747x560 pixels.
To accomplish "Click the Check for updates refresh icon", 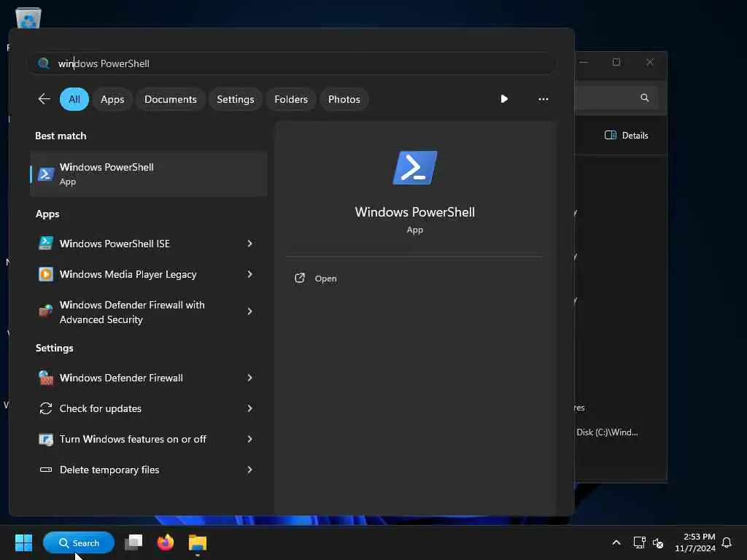I will (x=46, y=408).
